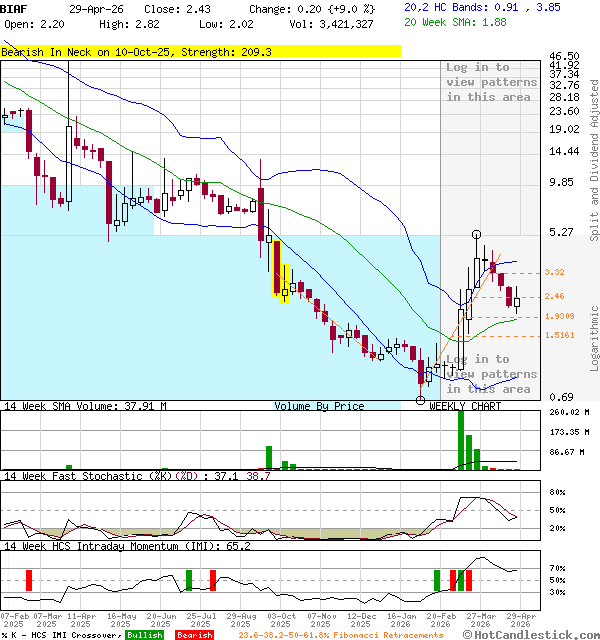This screenshot has height=640, width=600.
Task: Click the circle marker at the chart high
Action: click(x=476, y=234)
